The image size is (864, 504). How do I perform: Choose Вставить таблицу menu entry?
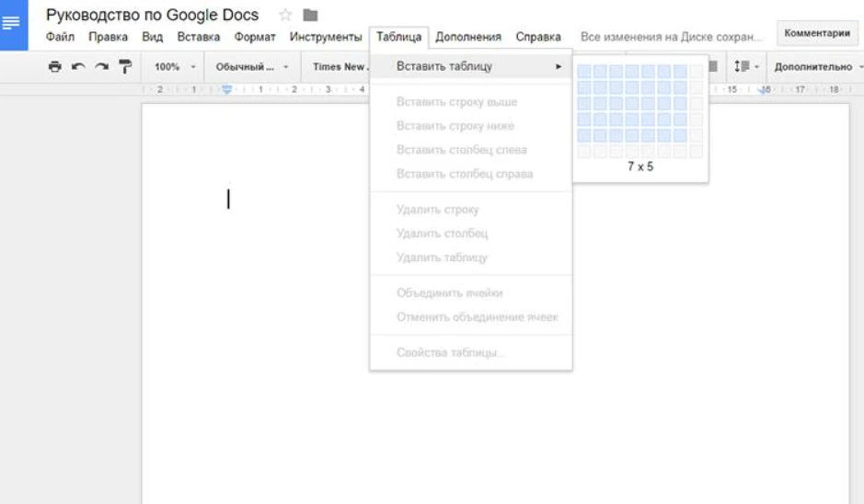click(471, 66)
